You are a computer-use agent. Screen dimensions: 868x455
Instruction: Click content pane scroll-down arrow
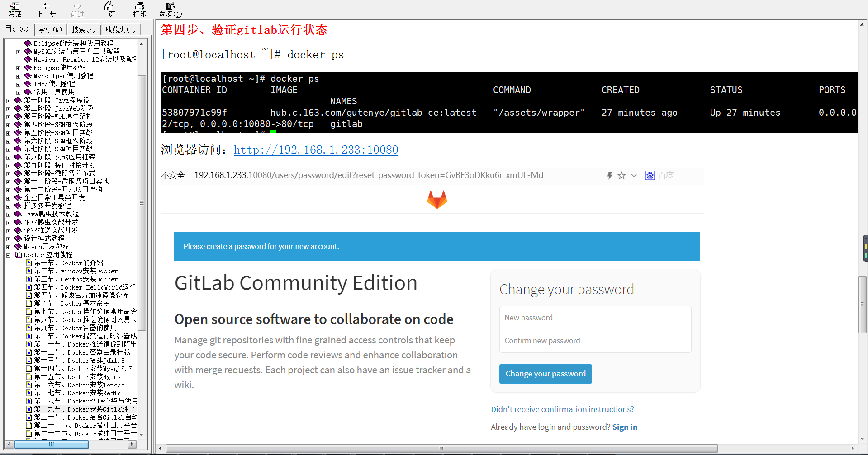(x=863, y=439)
